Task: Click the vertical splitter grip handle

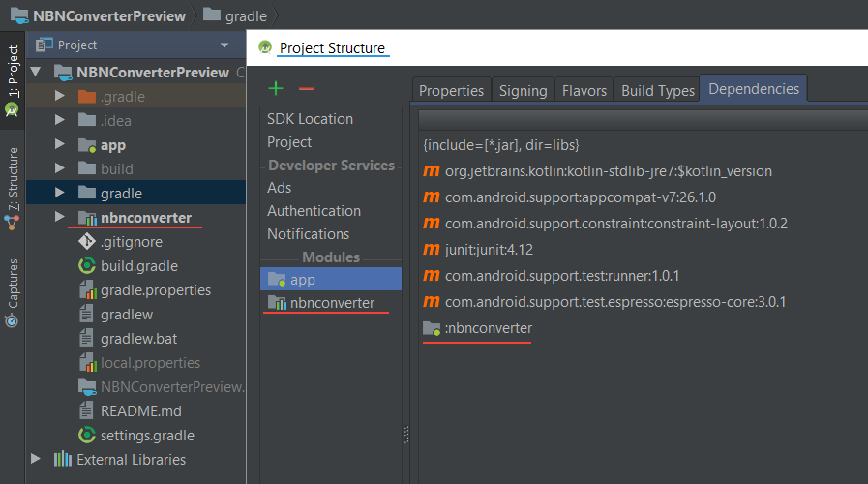Action: (x=406, y=435)
